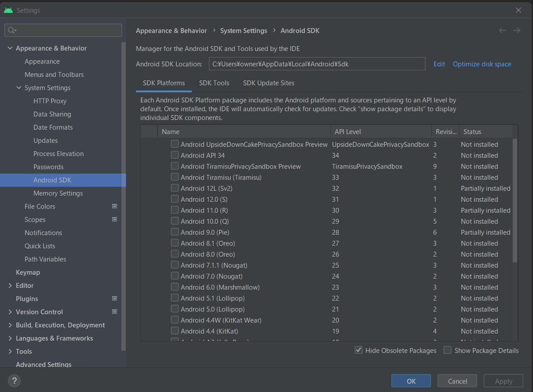The width and height of the screenshot is (533, 392).
Task: Open Path Variables settings
Action: (45, 259)
